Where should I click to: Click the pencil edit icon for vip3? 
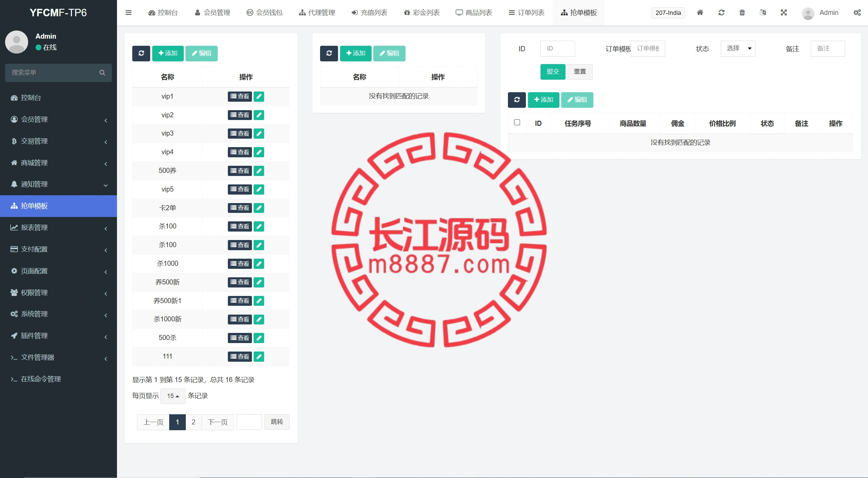tap(259, 134)
